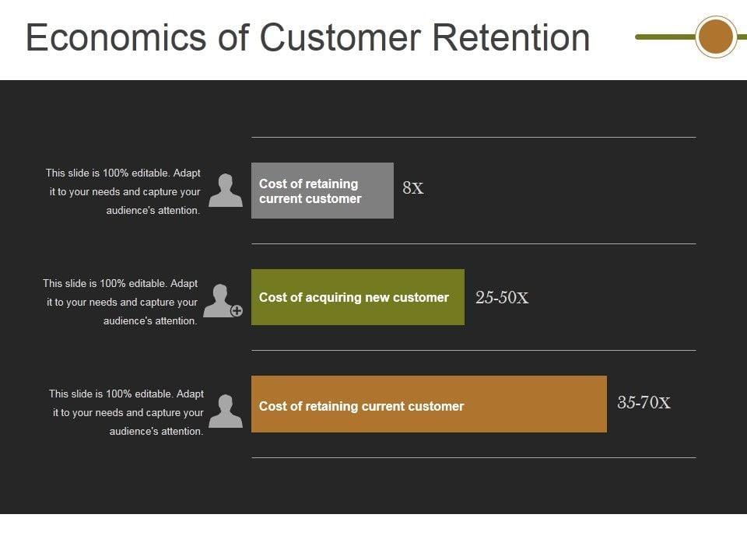This screenshot has width=747, height=560.
Task: Click the editable description text beside the gray bar
Action: coord(123,191)
